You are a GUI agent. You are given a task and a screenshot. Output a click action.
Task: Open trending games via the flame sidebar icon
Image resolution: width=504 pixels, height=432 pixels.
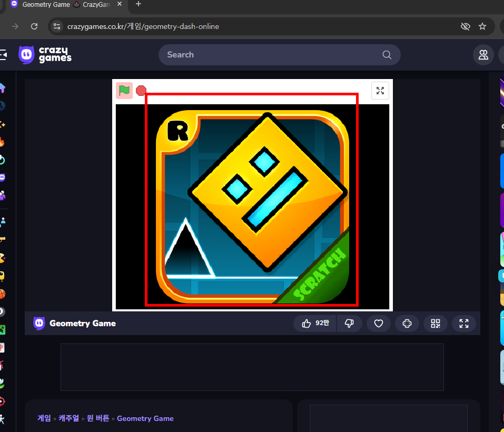point(2,142)
